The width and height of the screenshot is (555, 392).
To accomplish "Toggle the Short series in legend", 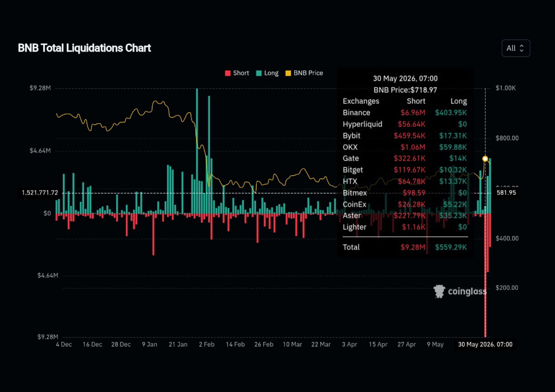I will pos(237,73).
